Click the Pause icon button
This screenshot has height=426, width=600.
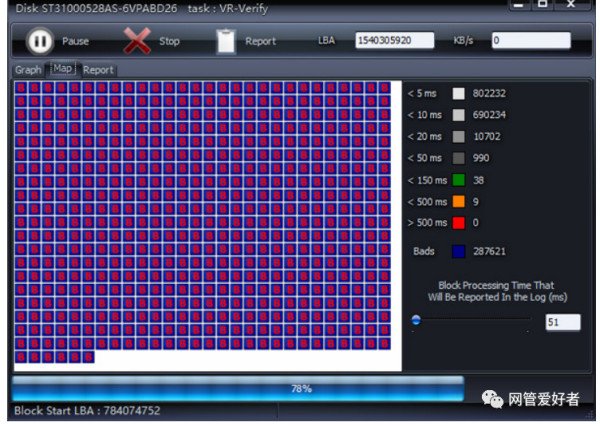click(39, 41)
